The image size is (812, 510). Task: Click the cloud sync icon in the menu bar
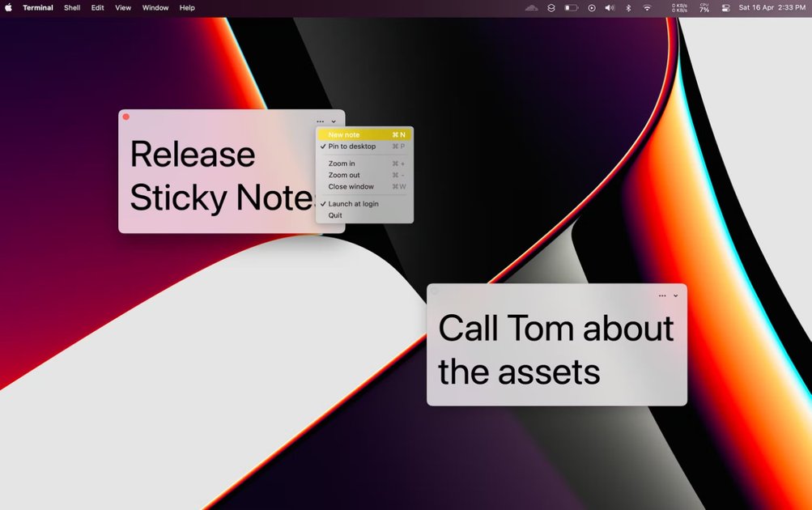tap(530, 7)
